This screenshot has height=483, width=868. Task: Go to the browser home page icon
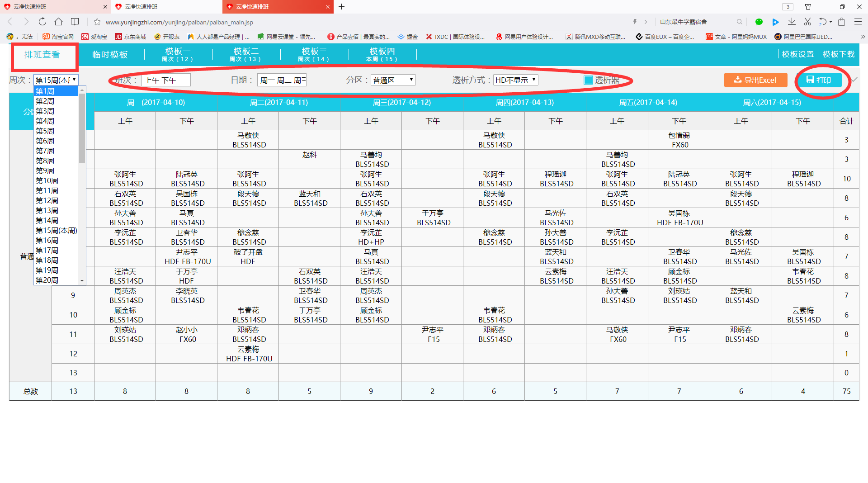click(x=58, y=22)
